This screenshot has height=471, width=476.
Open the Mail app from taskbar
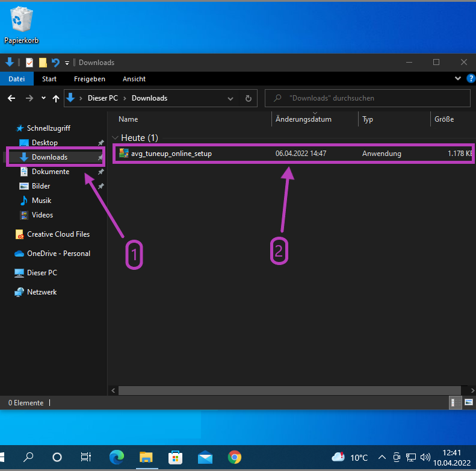pos(205,457)
